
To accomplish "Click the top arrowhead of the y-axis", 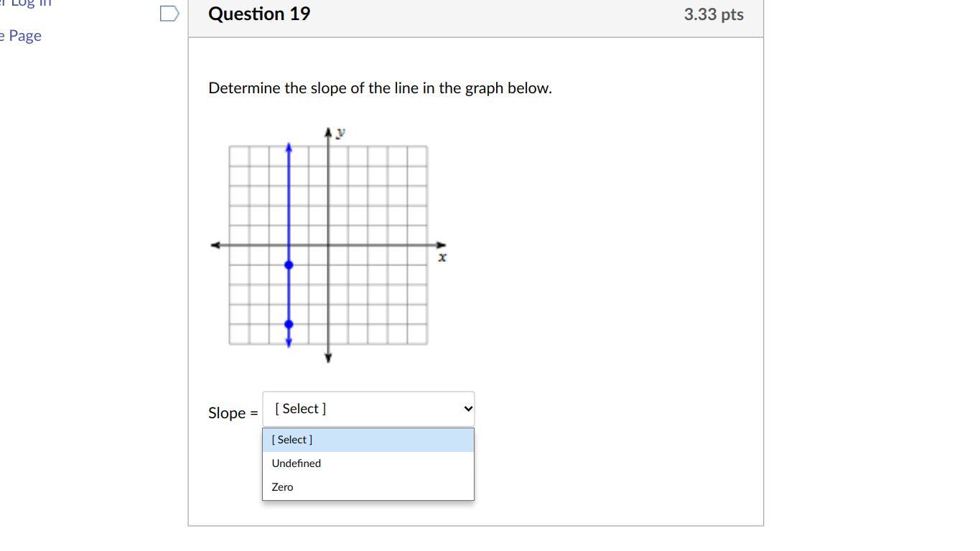I will click(x=328, y=133).
